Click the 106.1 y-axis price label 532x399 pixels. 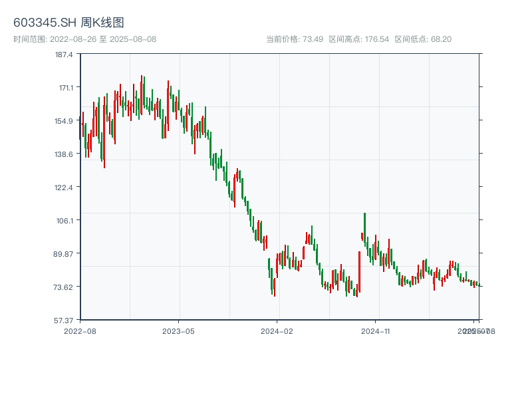click(64, 221)
